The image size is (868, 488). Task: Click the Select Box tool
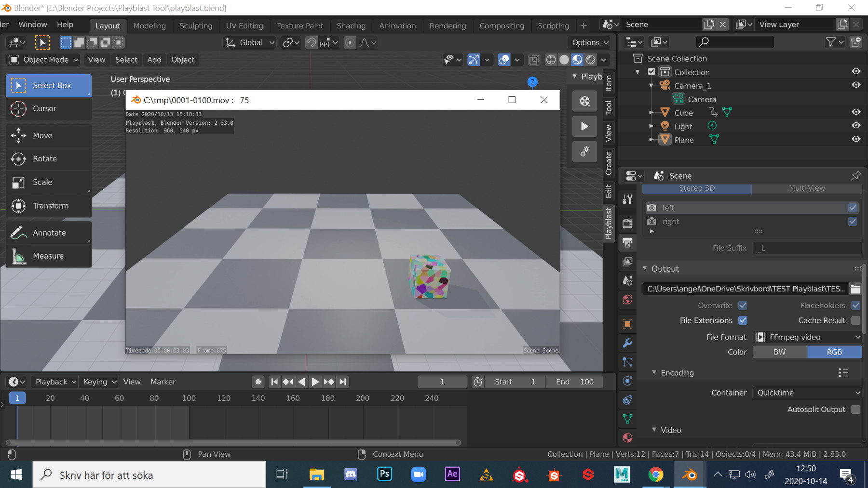[49, 85]
